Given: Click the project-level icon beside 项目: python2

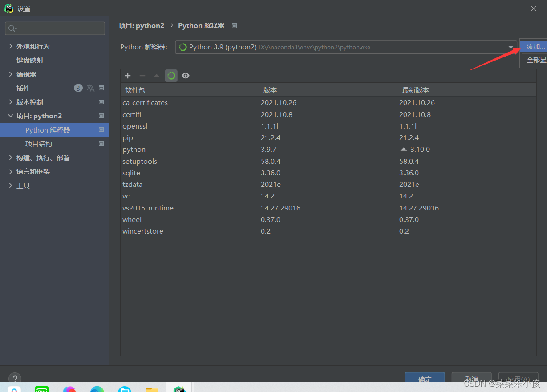Looking at the screenshot, I should click(x=101, y=116).
